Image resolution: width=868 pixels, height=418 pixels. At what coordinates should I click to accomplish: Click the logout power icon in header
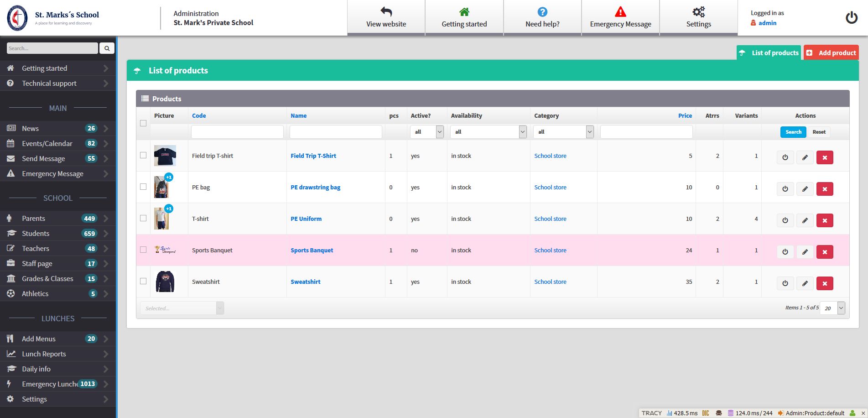pos(851,18)
